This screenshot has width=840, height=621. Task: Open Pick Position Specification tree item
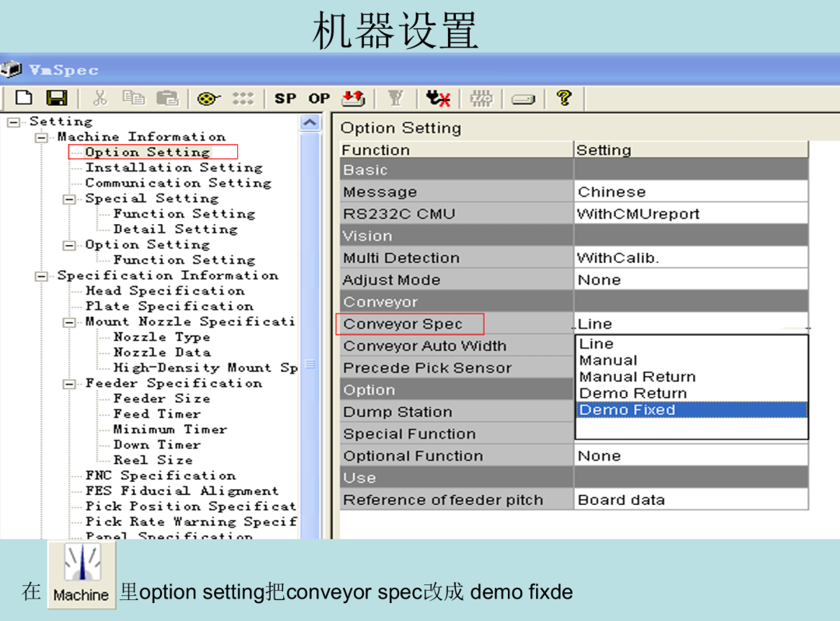(191, 507)
